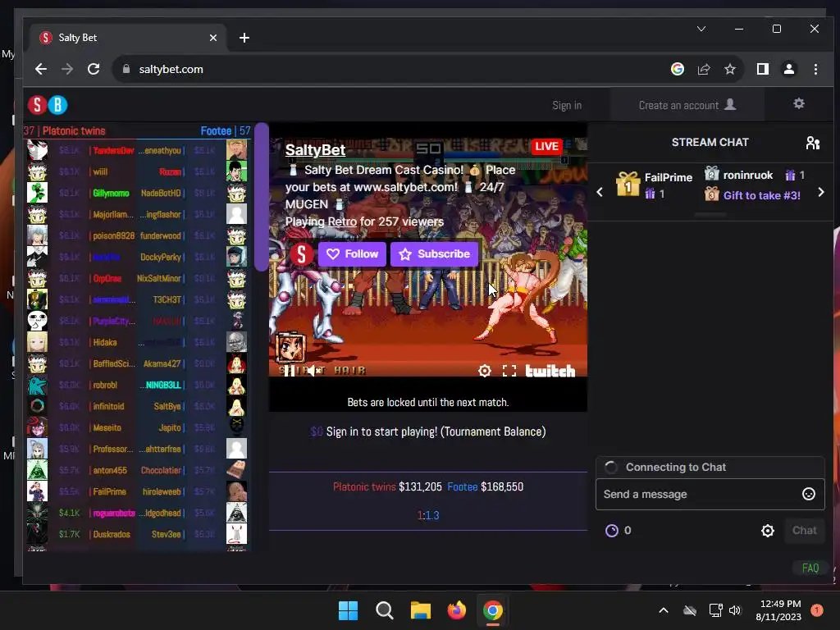Click bettor name Chocolatier
The width and height of the screenshot is (840, 630).
[161, 470]
